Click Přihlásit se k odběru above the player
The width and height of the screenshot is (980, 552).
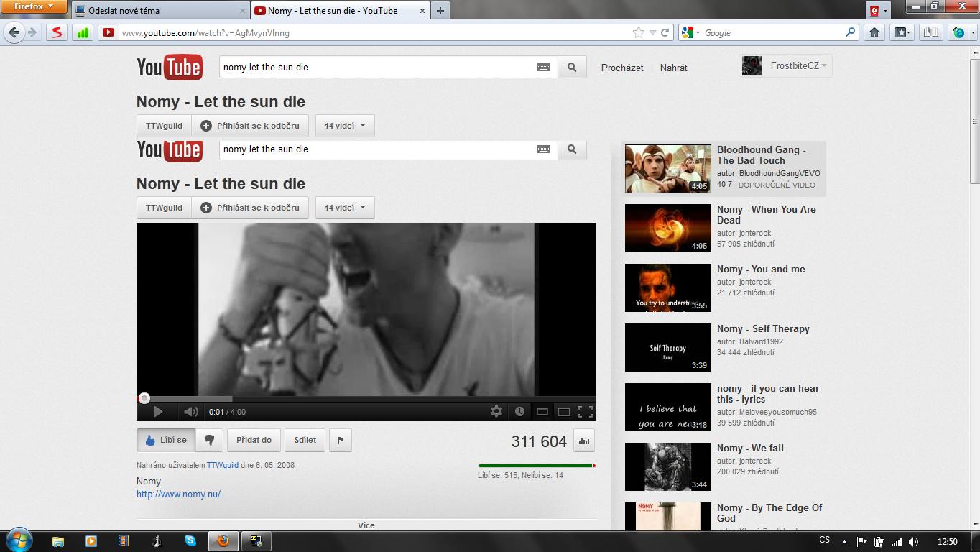point(250,208)
